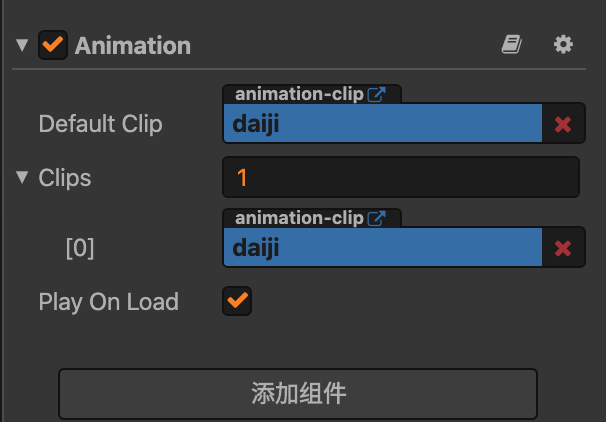The height and width of the screenshot is (422, 606).
Task: Collapse the Animation component section
Action: 22,46
